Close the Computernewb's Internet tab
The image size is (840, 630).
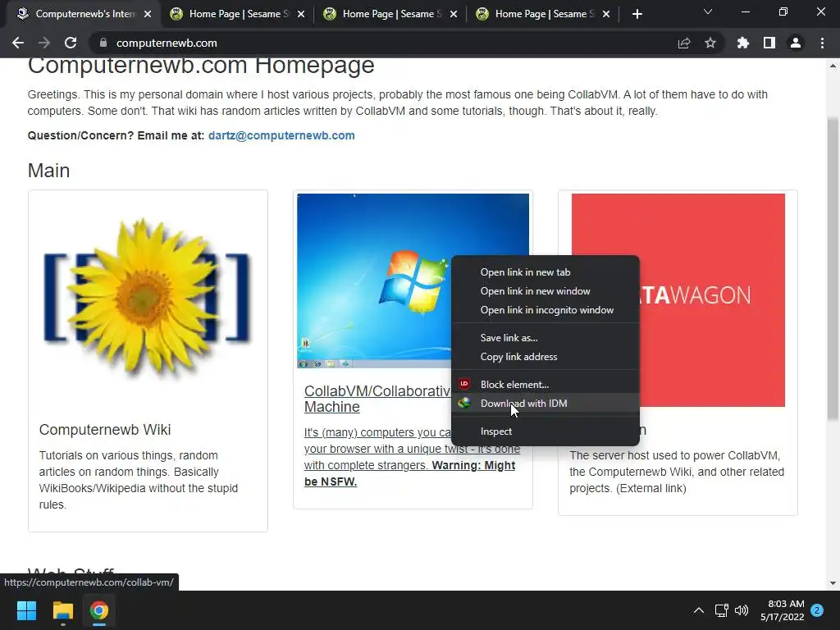pyautogui.click(x=148, y=14)
